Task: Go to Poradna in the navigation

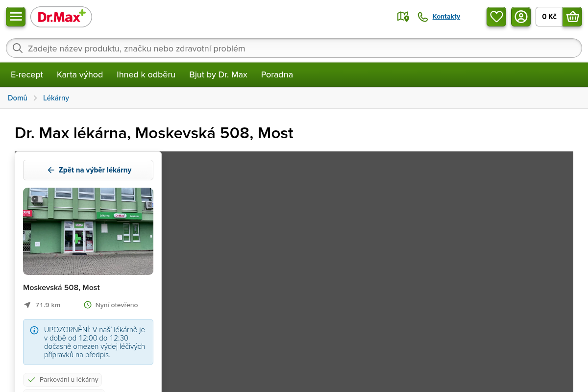Action: 277,74
